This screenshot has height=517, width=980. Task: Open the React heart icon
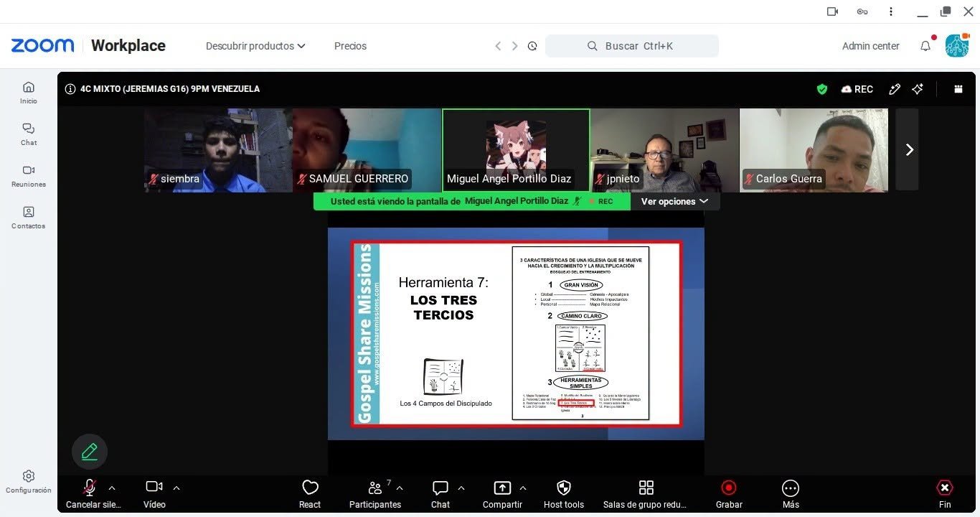310,488
